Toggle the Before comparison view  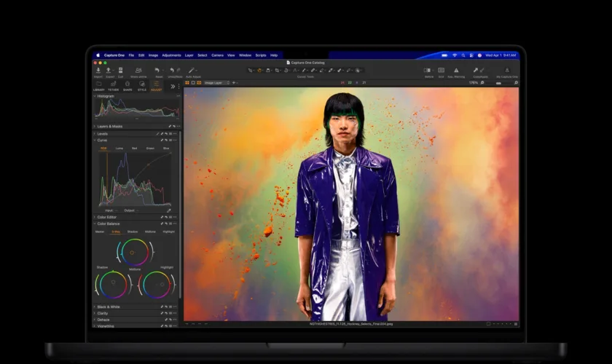coord(427,70)
